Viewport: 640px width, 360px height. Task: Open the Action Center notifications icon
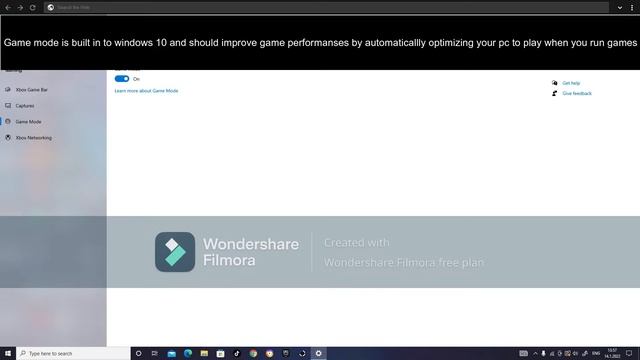coord(629,353)
